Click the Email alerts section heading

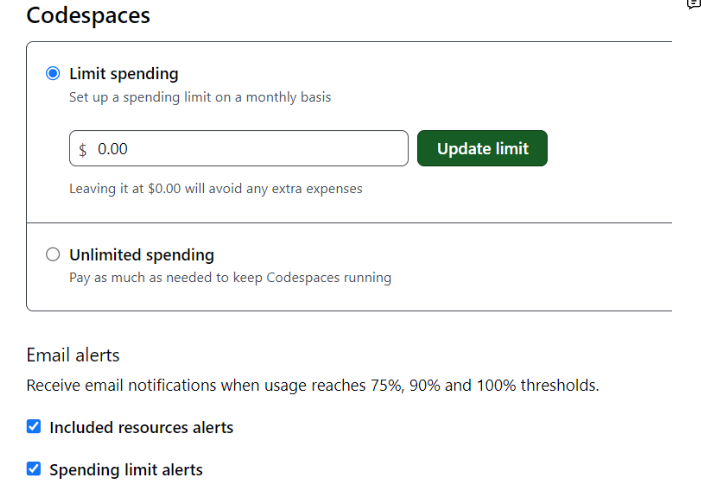[73, 355]
